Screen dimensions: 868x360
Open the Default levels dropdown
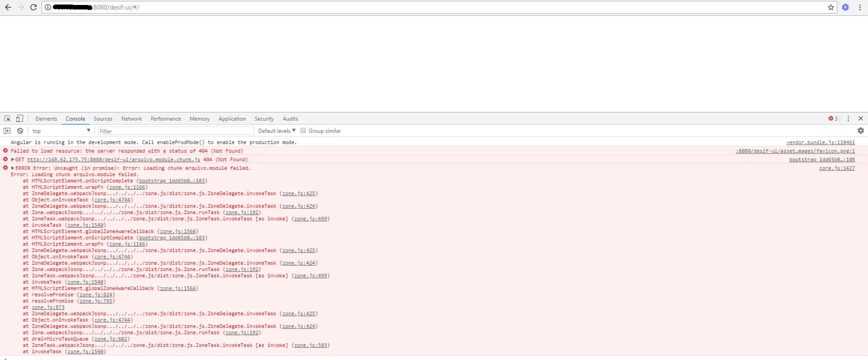(277, 131)
